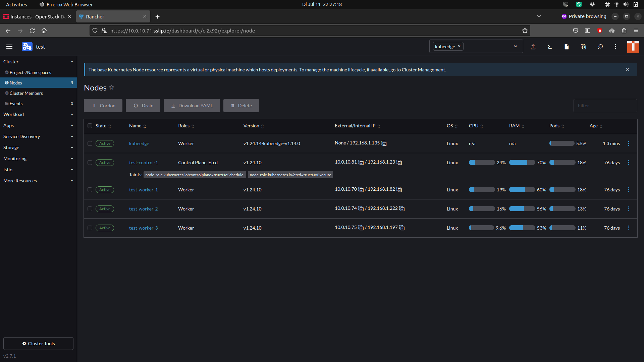Click the upload/import icon in toolbar
This screenshot has width=644, height=362.
[x=533, y=46]
